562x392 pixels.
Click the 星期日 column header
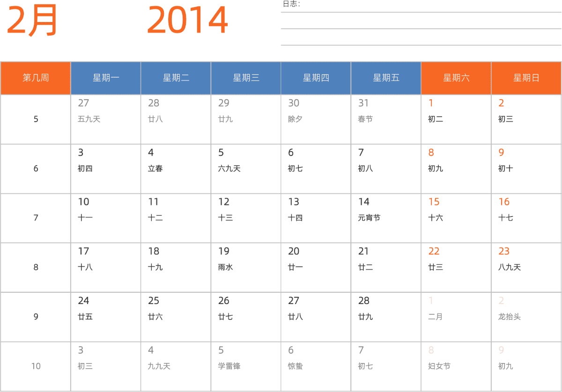tap(526, 78)
